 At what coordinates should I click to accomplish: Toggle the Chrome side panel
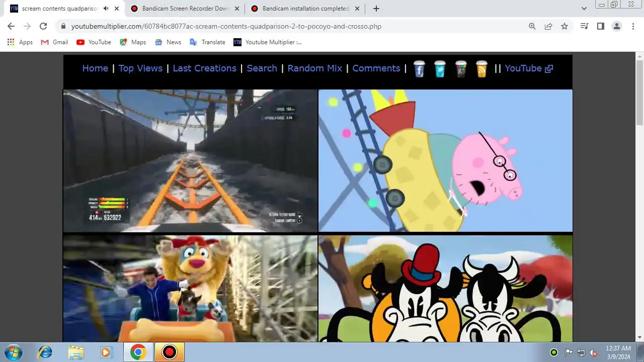coord(600,26)
